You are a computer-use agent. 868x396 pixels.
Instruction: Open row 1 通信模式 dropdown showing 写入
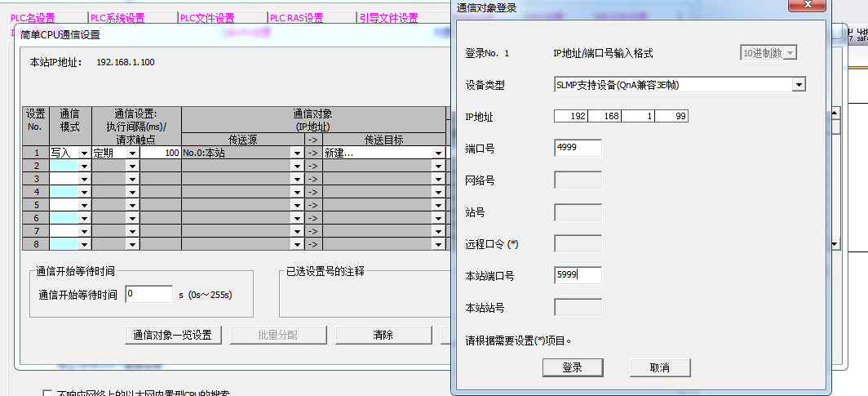tap(83, 153)
